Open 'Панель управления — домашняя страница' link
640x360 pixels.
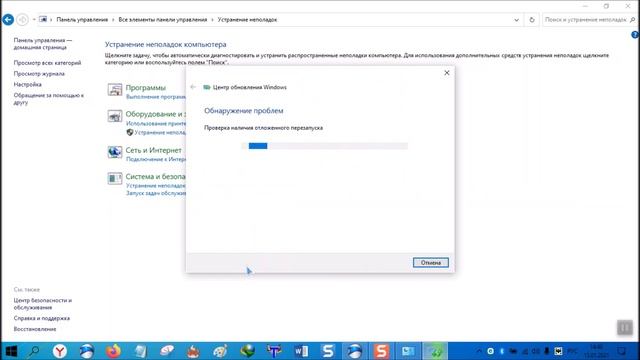[x=42, y=44]
